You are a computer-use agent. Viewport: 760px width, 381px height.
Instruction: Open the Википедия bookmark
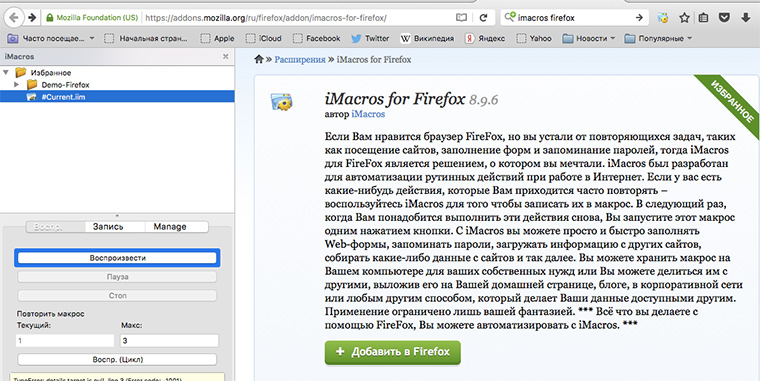427,38
